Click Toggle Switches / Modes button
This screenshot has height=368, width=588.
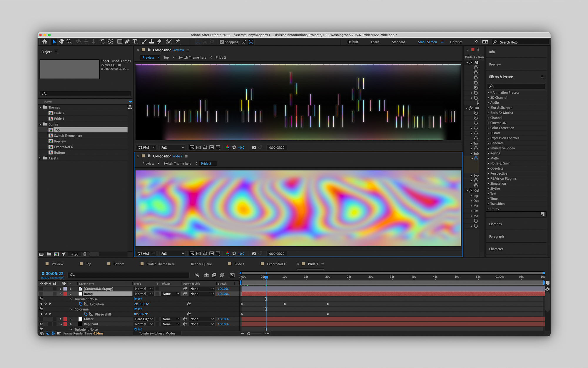click(x=157, y=333)
